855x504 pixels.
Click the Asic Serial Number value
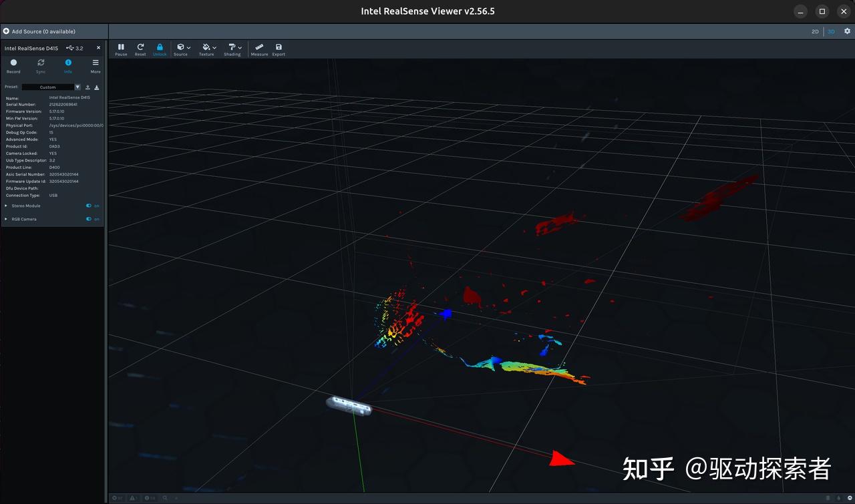[63, 174]
